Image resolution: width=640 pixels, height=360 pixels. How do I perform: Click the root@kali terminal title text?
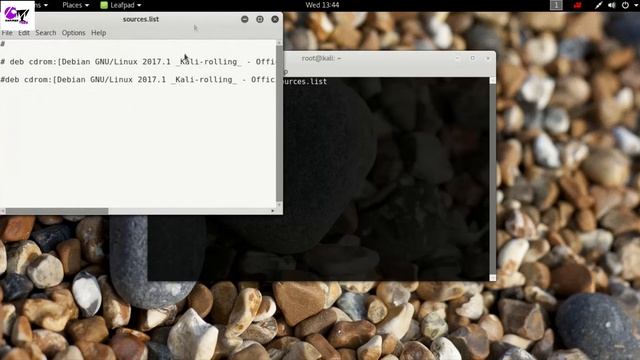pos(321,58)
